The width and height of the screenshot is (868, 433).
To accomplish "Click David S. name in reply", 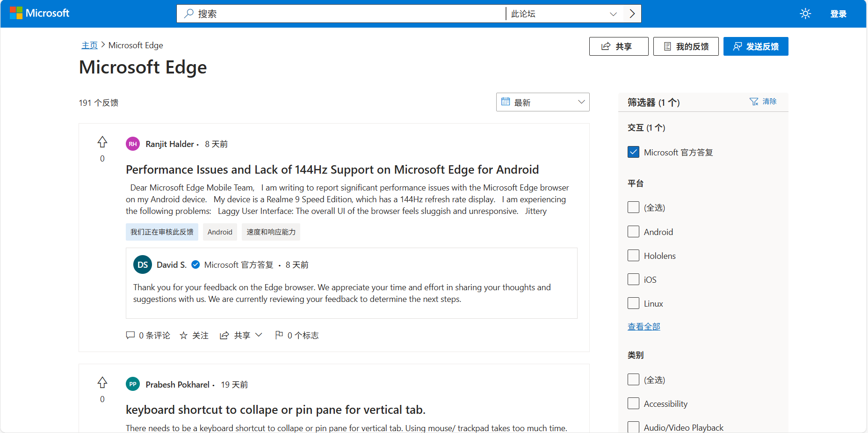I will coord(172,264).
